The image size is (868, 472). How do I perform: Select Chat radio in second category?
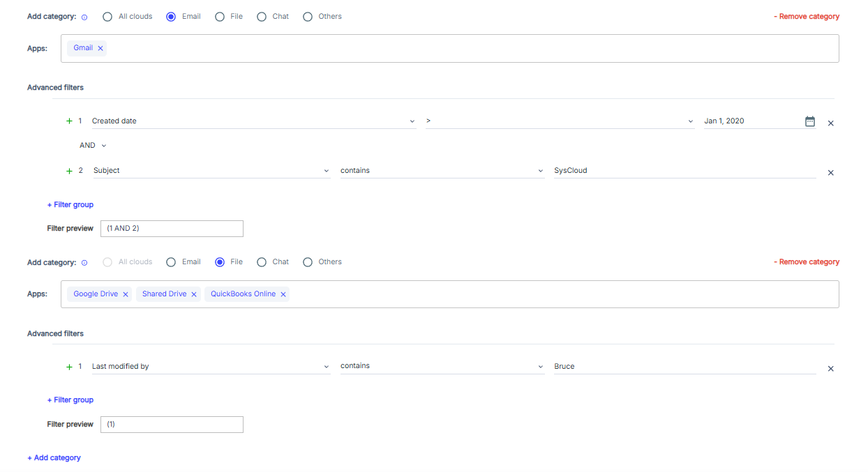coord(262,262)
